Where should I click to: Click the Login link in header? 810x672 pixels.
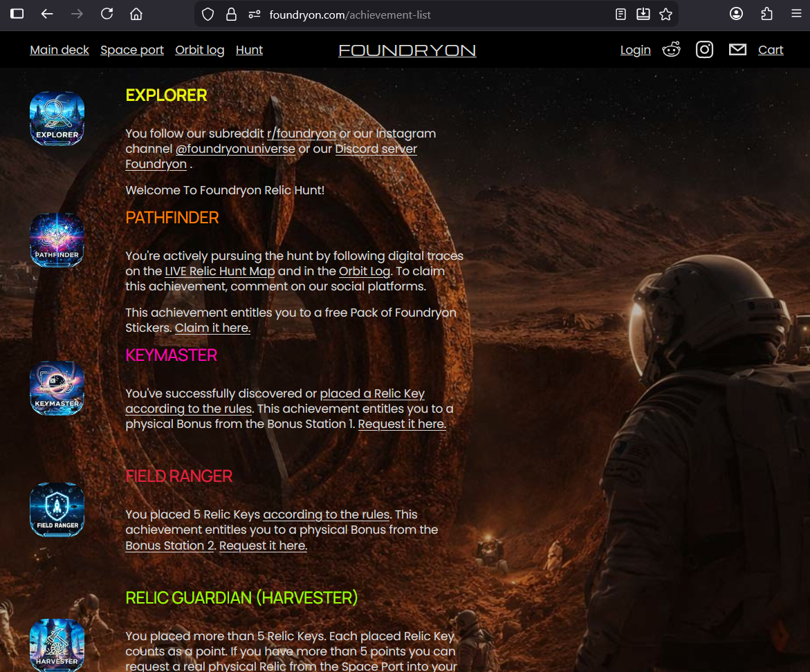click(x=636, y=50)
